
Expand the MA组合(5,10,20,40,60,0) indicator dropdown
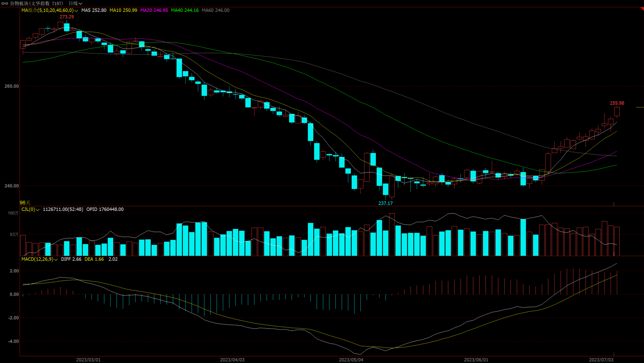click(50, 10)
